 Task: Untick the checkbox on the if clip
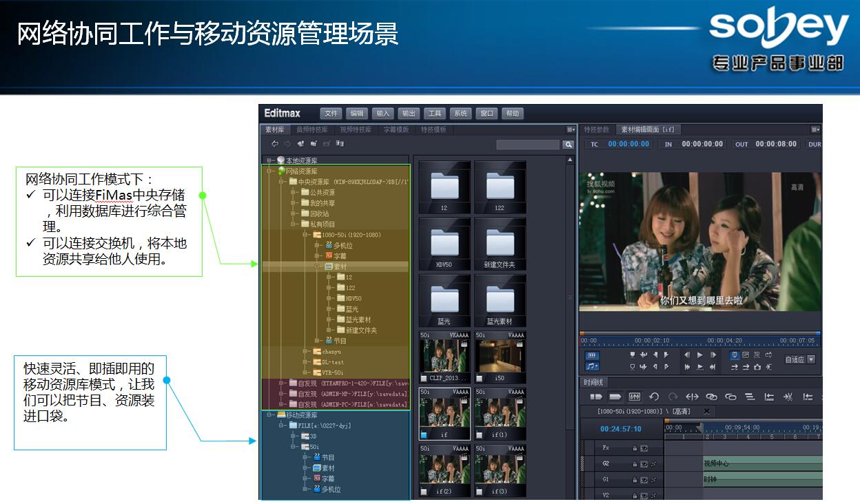click(424, 435)
